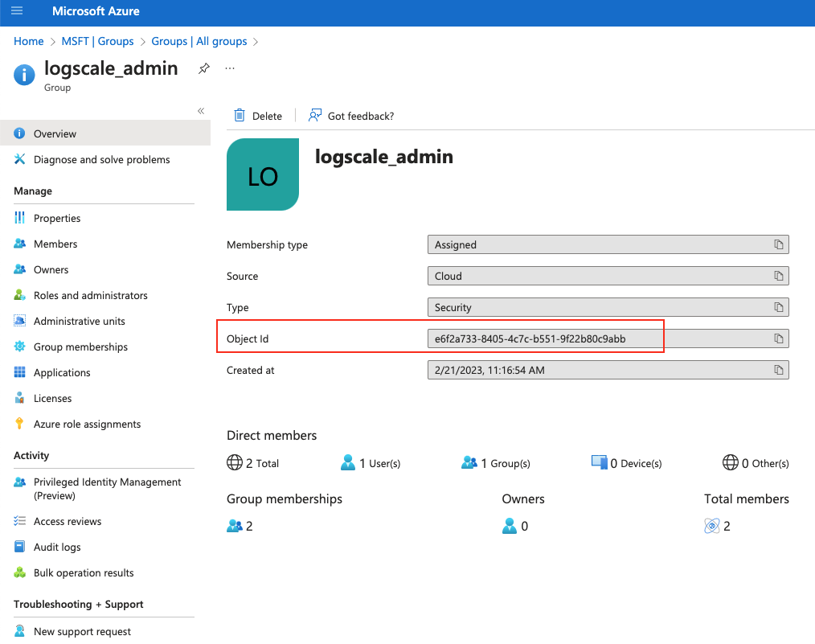Expand Bulk operation results
The image size is (815, 644).
pyautogui.click(x=84, y=572)
